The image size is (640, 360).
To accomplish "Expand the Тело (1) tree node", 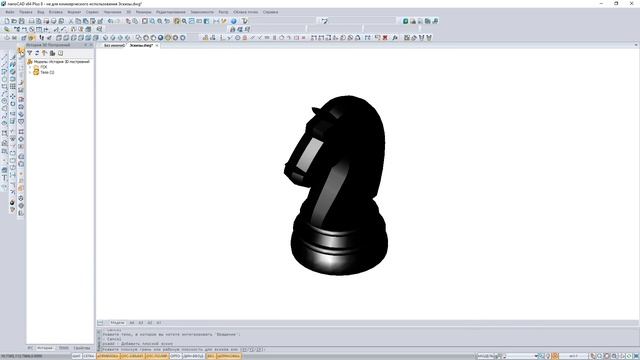I will (x=30, y=72).
